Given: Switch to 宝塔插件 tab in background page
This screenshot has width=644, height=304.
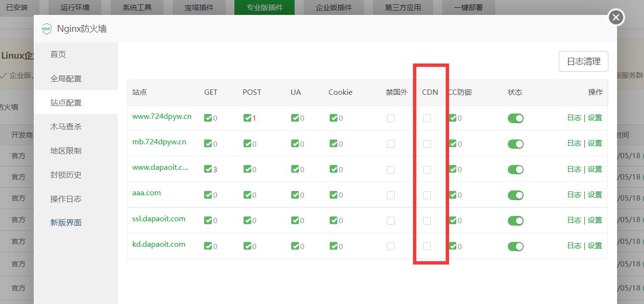Looking at the screenshot, I should (199, 7).
